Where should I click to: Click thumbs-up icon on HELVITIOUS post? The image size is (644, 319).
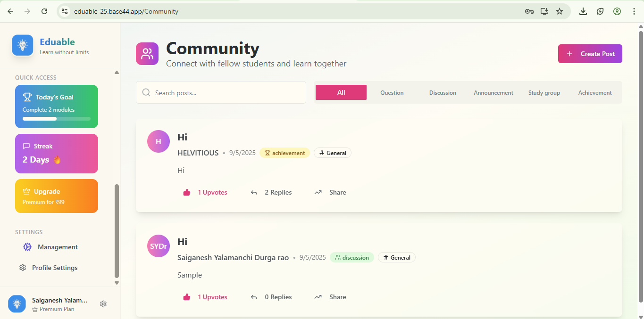coord(187,192)
